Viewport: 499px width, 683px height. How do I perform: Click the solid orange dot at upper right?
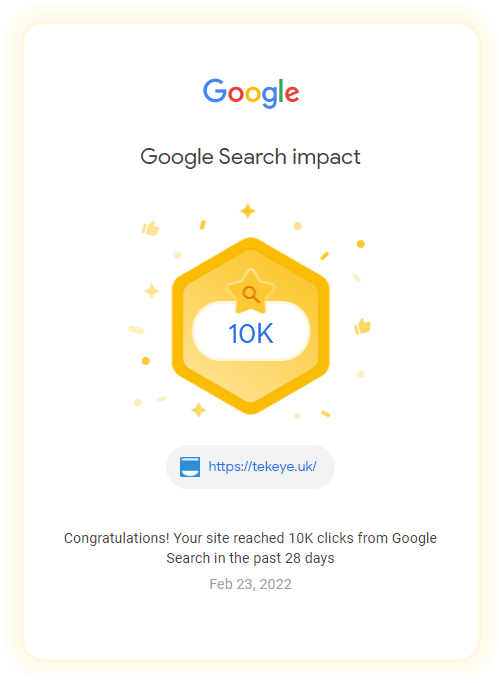click(361, 244)
